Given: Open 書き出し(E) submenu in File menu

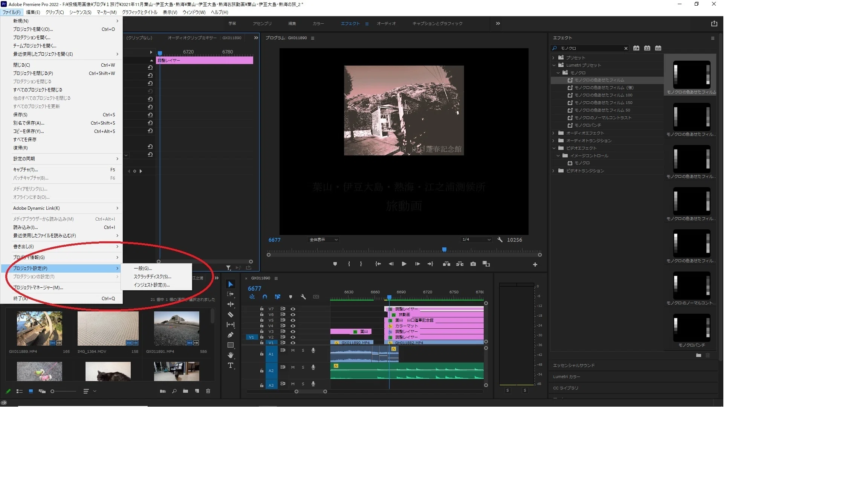Looking at the screenshot, I should (x=62, y=247).
